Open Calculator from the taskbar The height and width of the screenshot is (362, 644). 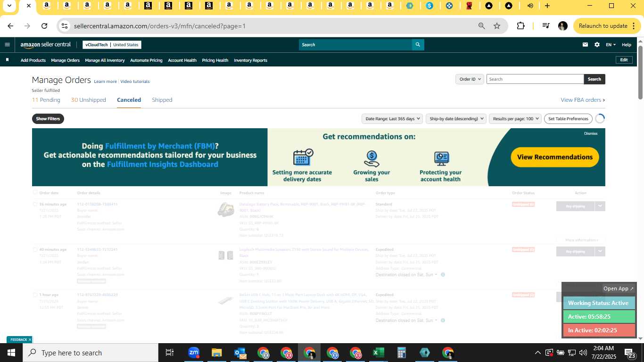[x=401, y=353]
